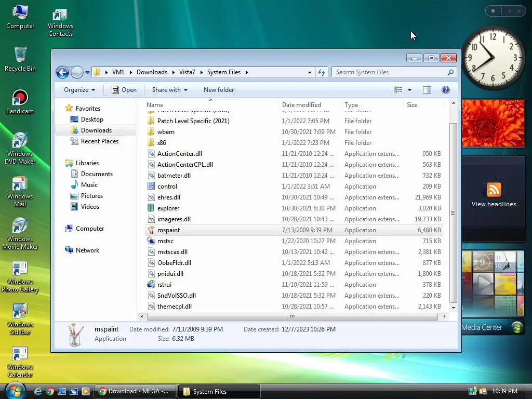This screenshot has width=532, height=399.
Task: Sort by Type column header
Action: 372,105
